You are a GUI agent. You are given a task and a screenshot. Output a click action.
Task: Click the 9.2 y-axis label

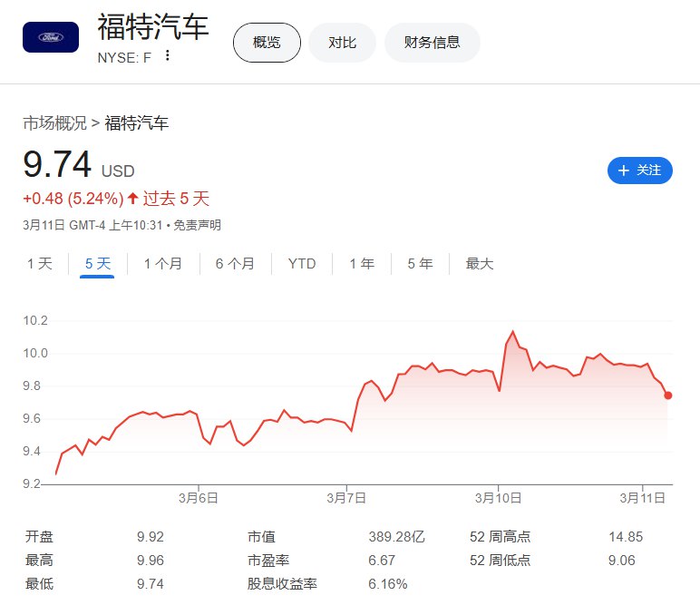pos(32,483)
